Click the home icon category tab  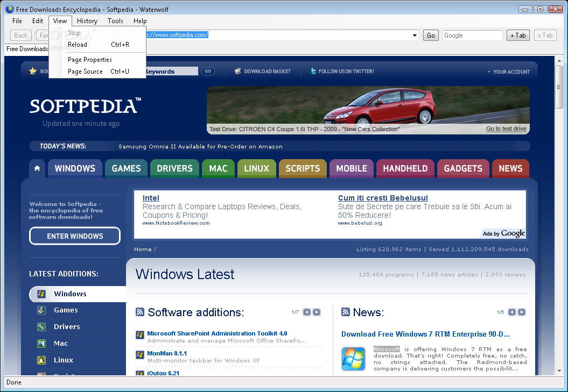click(37, 168)
